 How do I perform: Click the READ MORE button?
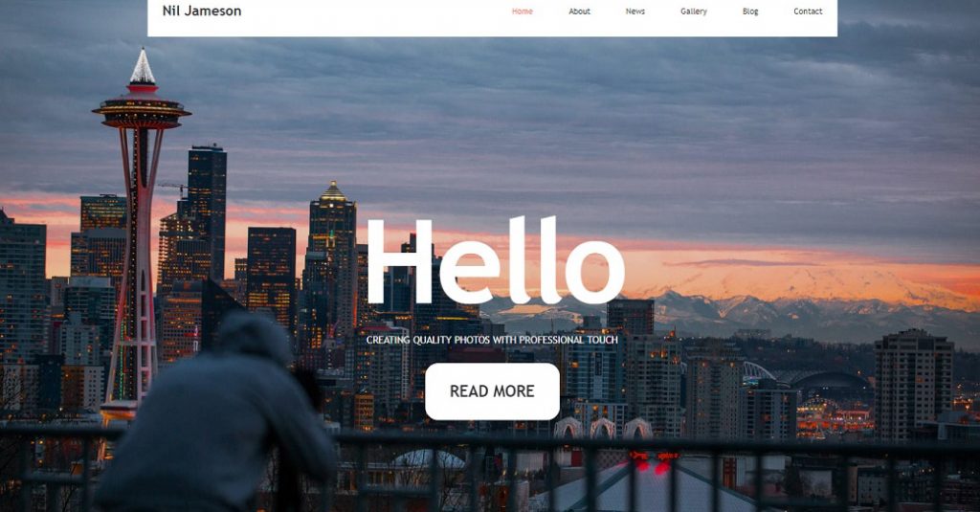pos(493,391)
